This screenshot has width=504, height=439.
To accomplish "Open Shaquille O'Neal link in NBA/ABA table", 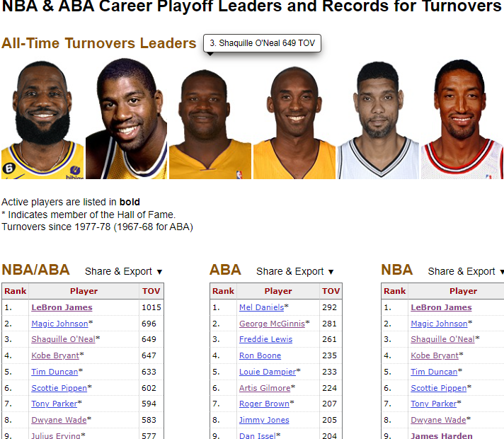I will (63, 339).
